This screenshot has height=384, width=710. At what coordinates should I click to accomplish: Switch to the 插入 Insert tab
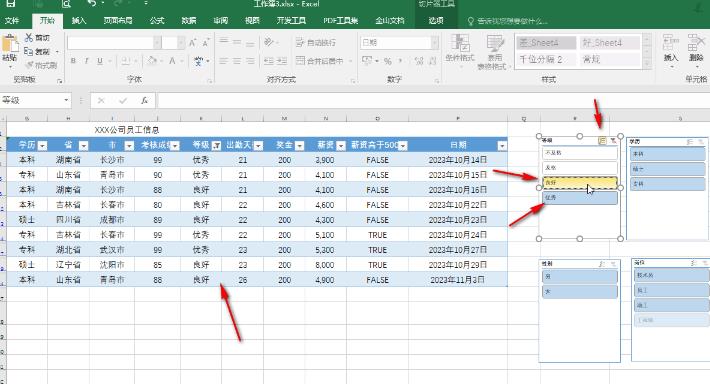pyautogui.click(x=79, y=20)
